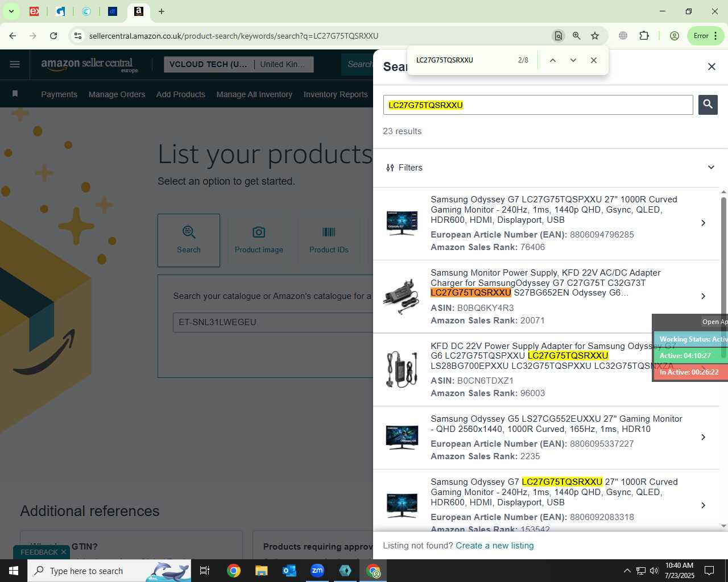The height and width of the screenshot is (582, 728).
Task: Click the bookmark flag icon in nav bar
Action: click(x=15, y=94)
